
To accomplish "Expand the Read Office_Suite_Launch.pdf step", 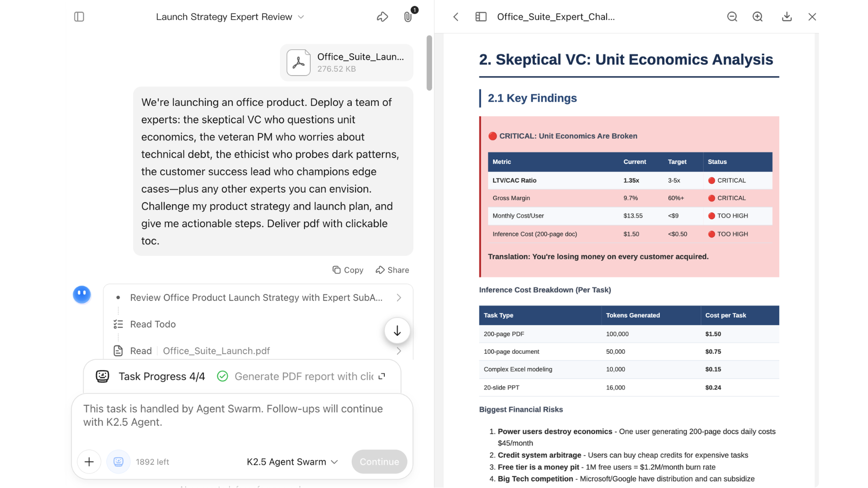I will coord(399,351).
